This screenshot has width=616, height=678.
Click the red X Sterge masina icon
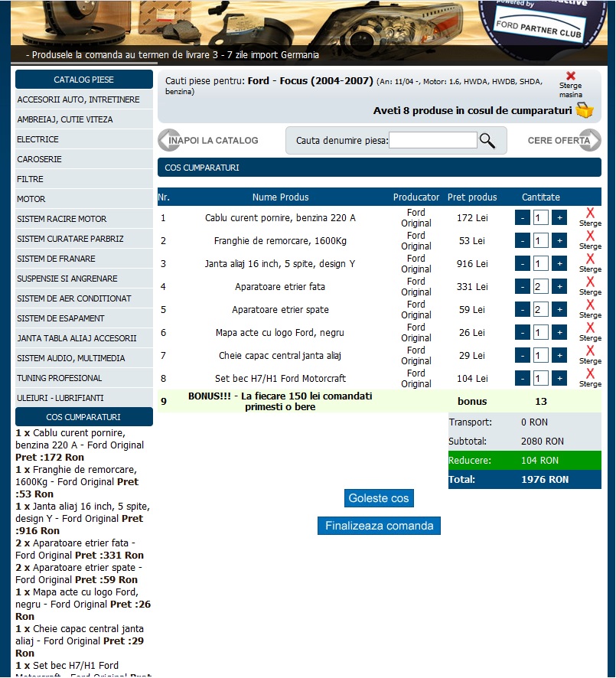(x=571, y=77)
